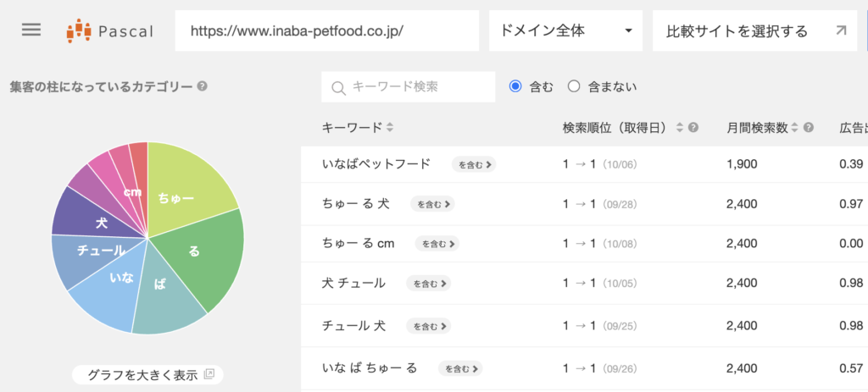Expand を含む for いな ば ちゅー る
The width and height of the screenshot is (868, 392).
click(460, 368)
